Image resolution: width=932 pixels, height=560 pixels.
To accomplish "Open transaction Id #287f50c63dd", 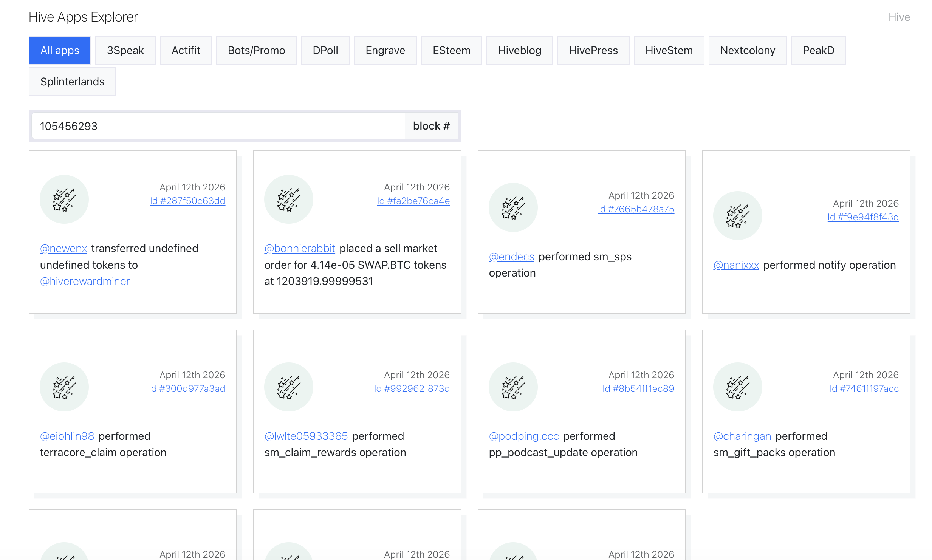I will pos(188,201).
